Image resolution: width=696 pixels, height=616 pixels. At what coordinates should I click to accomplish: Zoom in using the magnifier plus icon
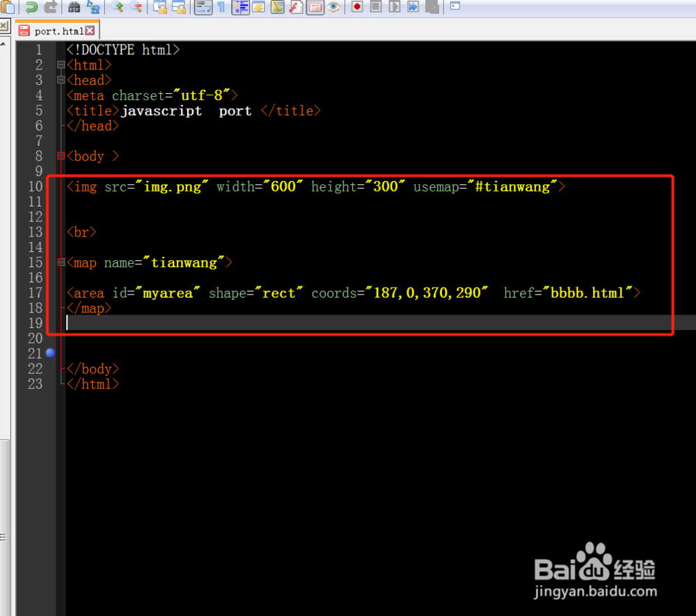(x=117, y=6)
